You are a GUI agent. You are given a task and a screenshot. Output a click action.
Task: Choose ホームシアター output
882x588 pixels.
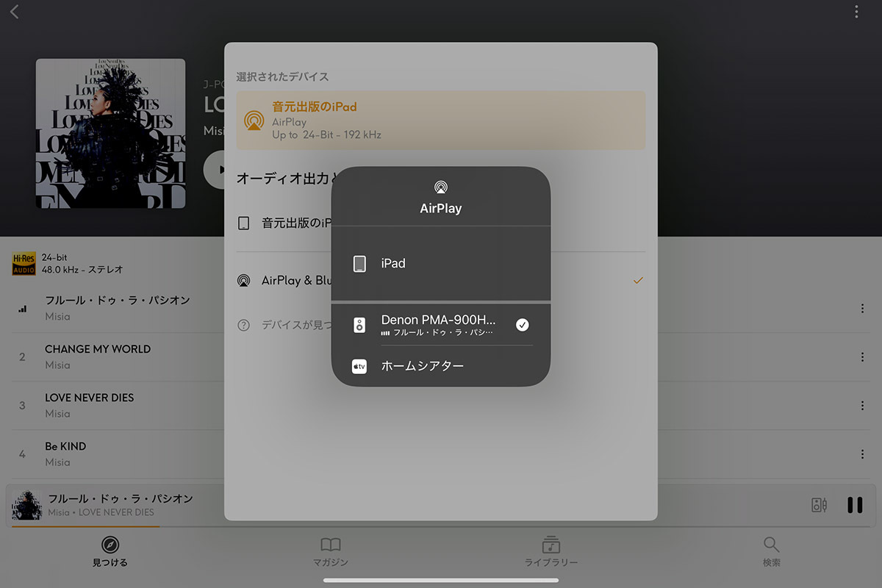click(441, 366)
